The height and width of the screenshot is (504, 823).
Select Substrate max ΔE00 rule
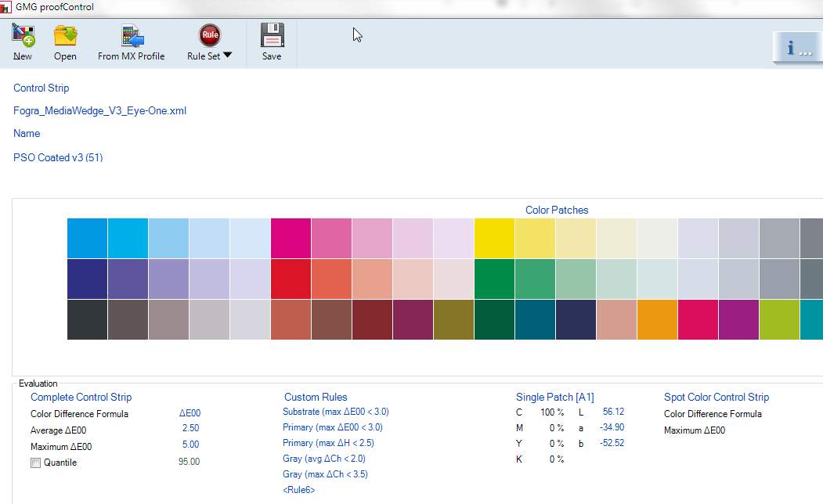pos(336,412)
